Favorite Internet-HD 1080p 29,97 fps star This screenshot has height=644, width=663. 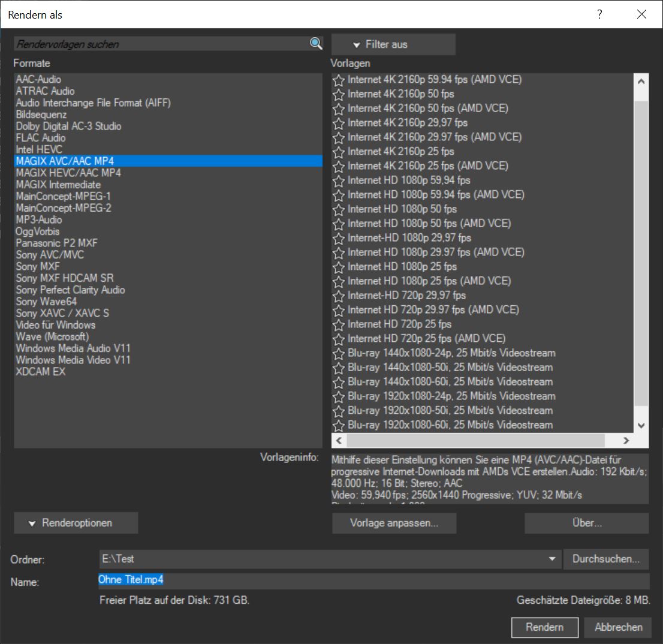(x=338, y=238)
